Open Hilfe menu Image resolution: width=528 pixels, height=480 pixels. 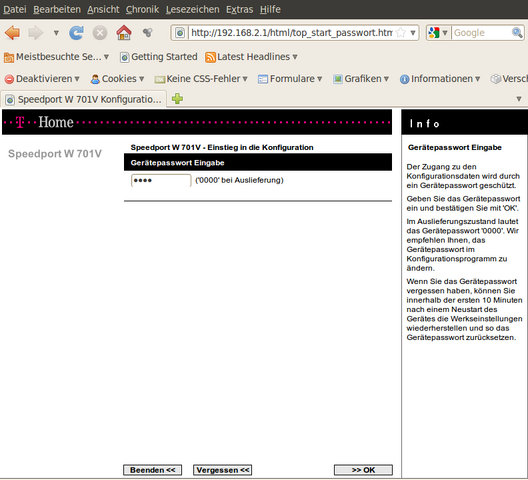270,9
